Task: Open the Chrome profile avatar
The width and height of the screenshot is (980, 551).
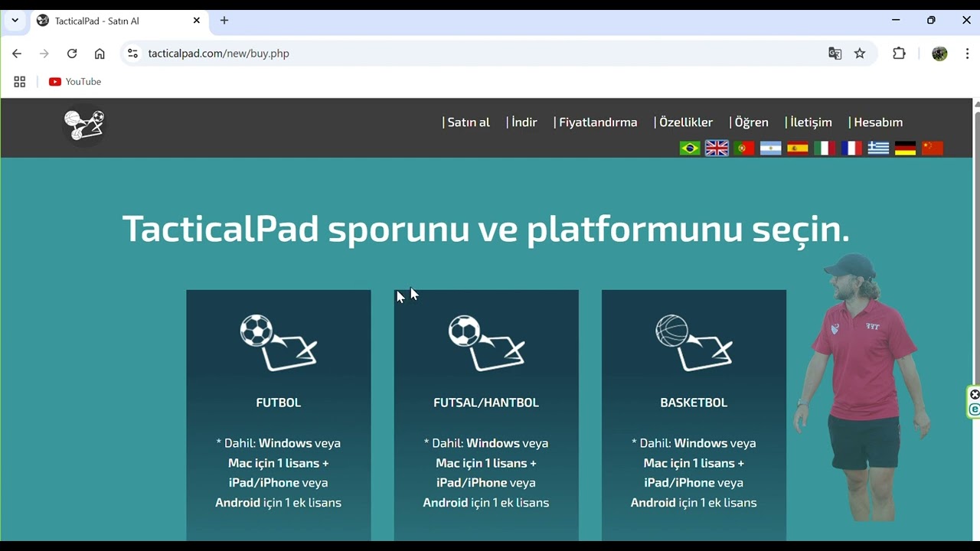Action: (x=939, y=54)
